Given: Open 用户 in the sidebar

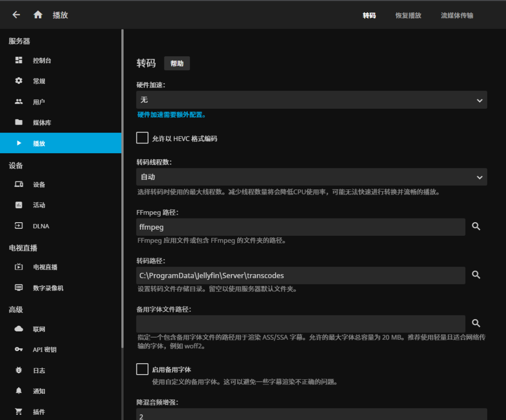Looking at the screenshot, I should click(x=60, y=102).
